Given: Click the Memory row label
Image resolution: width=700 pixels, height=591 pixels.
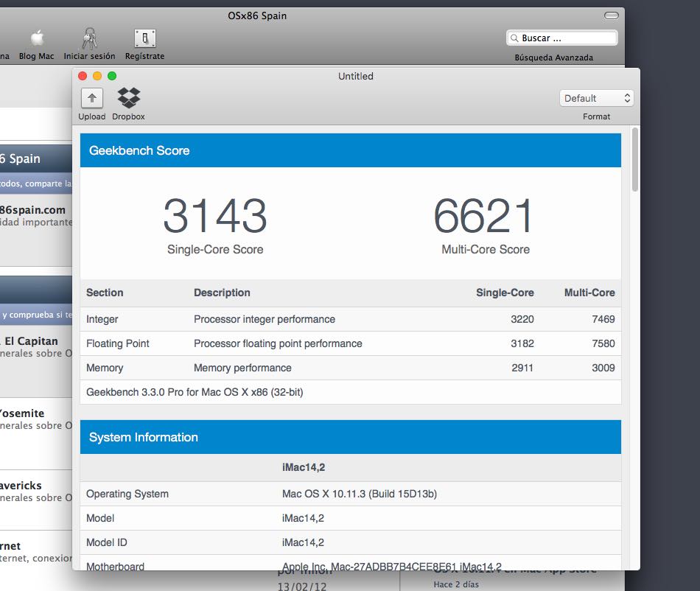Looking at the screenshot, I should tap(105, 368).
